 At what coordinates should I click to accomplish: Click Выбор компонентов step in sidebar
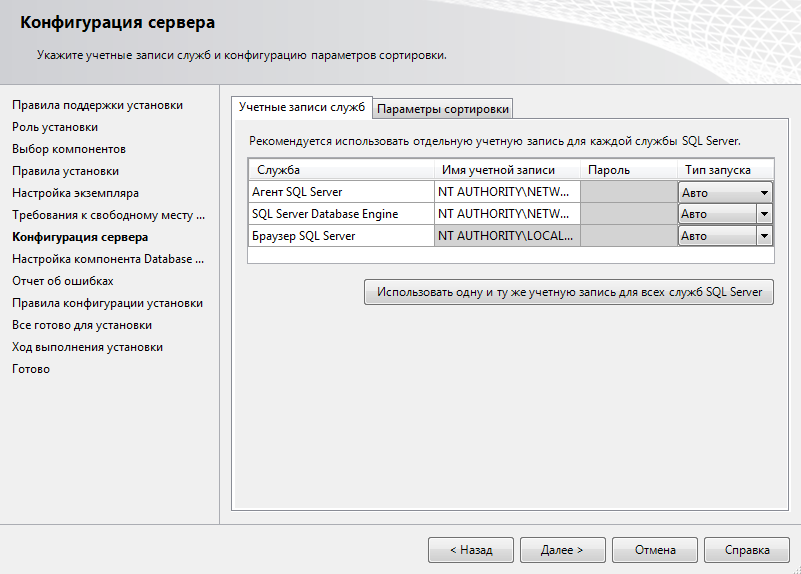click(x=69, y=149)
